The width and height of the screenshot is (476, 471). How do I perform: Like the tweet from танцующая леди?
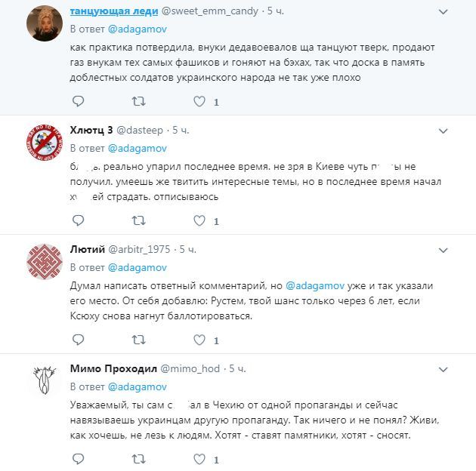tap(199, 101)
